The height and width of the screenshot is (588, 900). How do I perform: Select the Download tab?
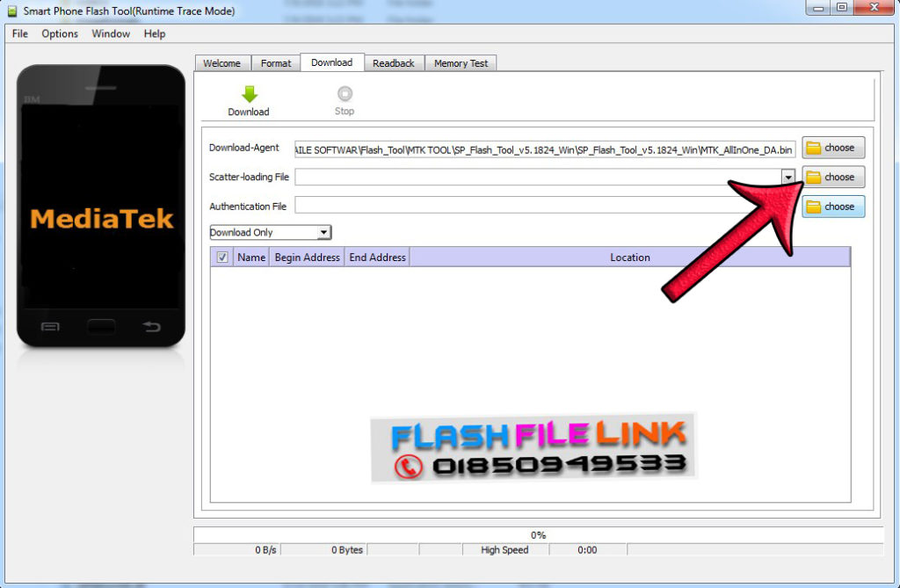coord(331,62)
